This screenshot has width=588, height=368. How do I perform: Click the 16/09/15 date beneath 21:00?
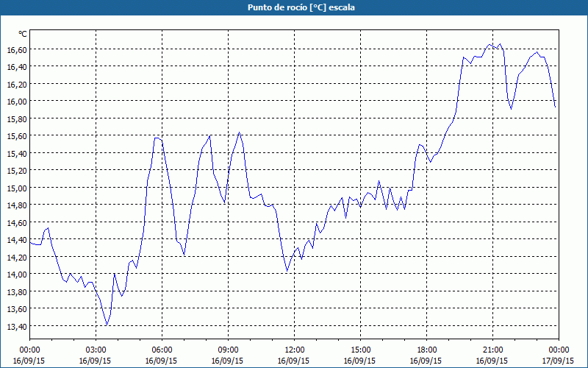(x=492, y=361)
